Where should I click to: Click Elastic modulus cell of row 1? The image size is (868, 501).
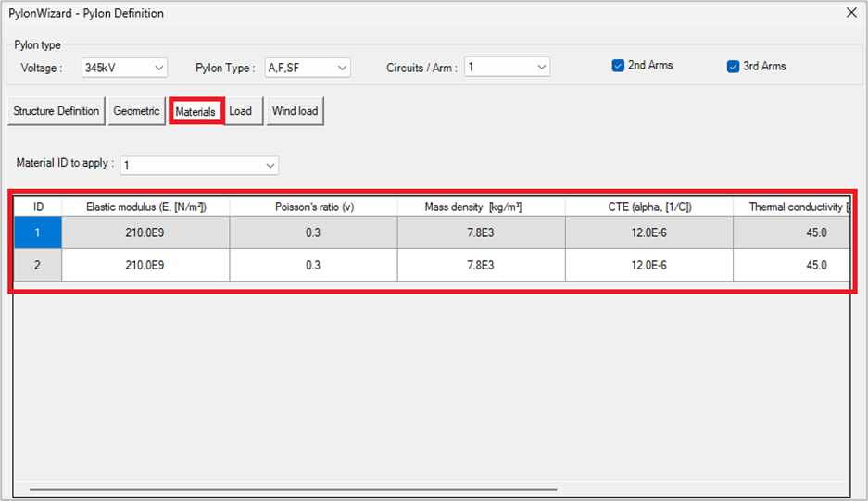(x=145, y=232)
